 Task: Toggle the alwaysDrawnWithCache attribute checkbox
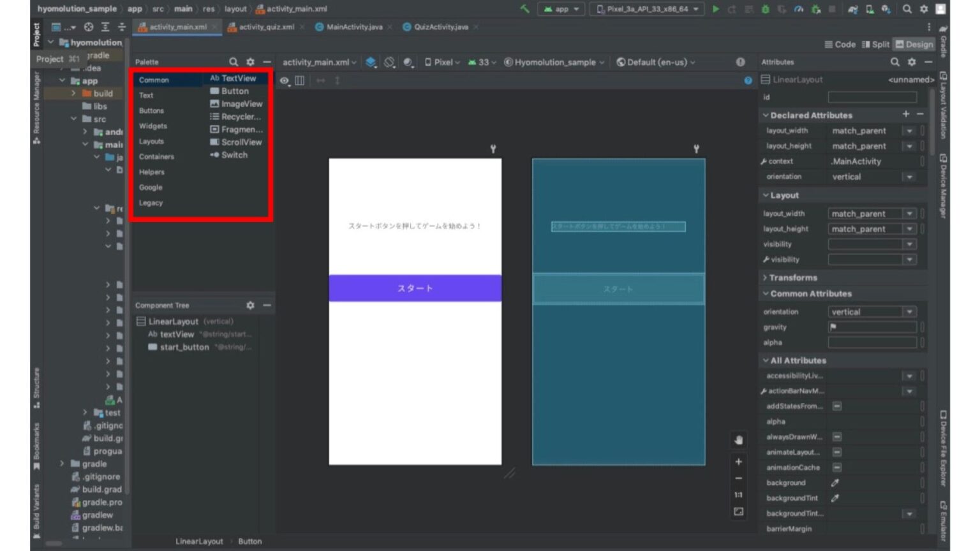click(x=836, y=437)
